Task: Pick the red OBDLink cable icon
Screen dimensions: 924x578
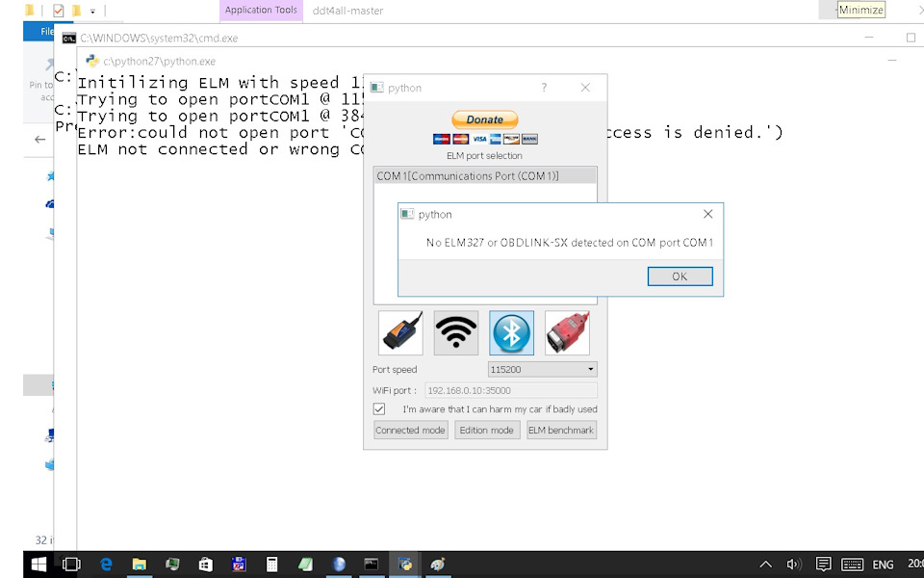Action: point(567,333)
